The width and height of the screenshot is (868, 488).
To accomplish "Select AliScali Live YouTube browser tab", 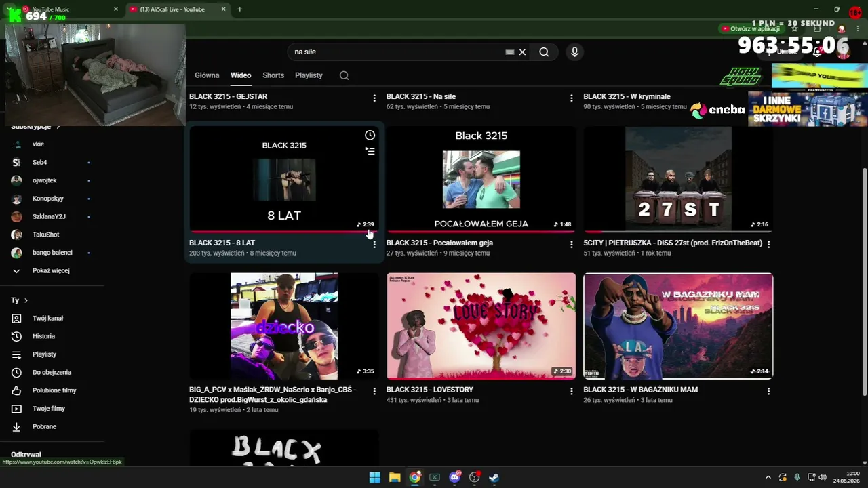I will (x=178, y=9).
